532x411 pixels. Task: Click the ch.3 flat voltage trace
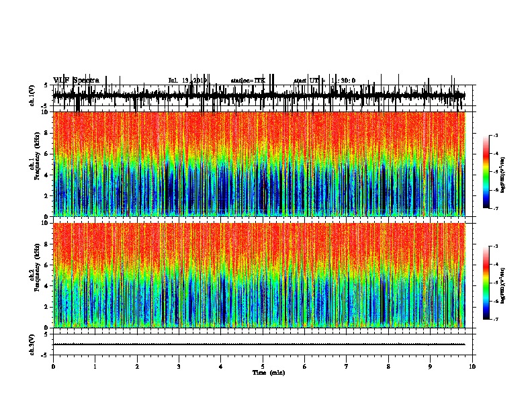(259, 345)
